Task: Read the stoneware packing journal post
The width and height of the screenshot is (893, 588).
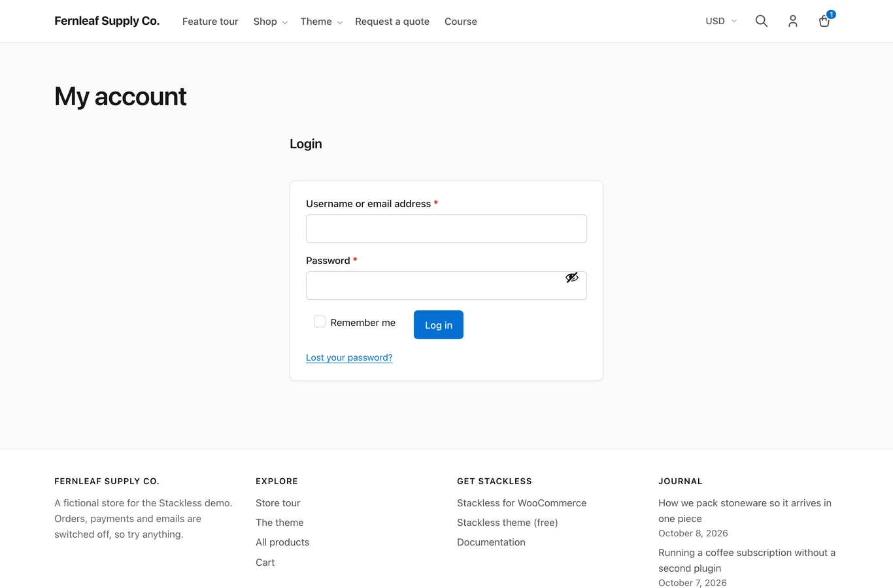Action: pyautogui.click(x=745, y=511)
